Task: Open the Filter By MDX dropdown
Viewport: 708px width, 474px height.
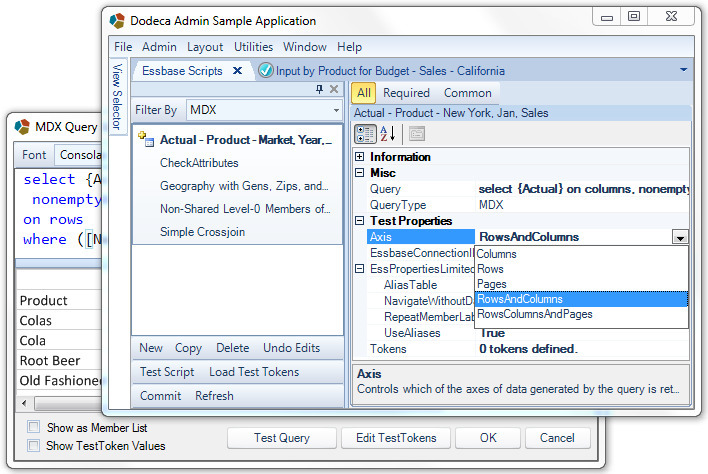Action: tap(336, 110)
